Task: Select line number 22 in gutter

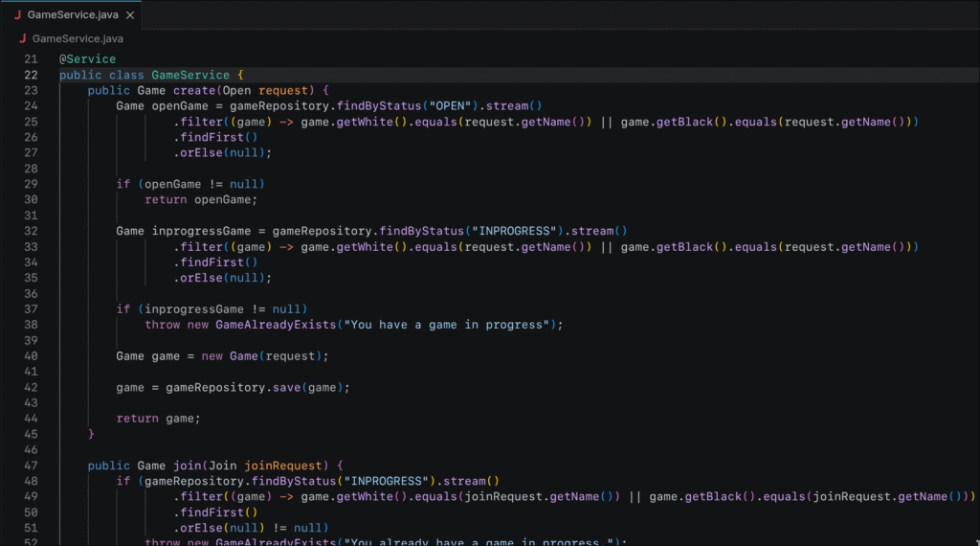Action: (x=31, y=75)
